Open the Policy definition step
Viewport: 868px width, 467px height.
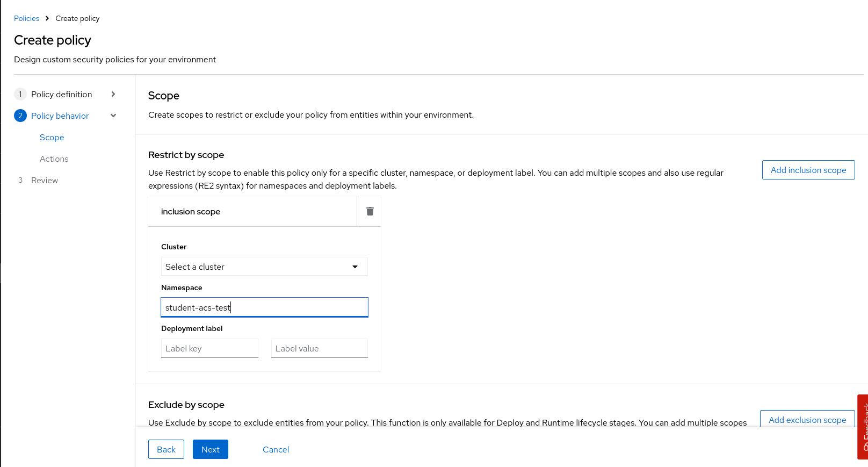(61, 94)
